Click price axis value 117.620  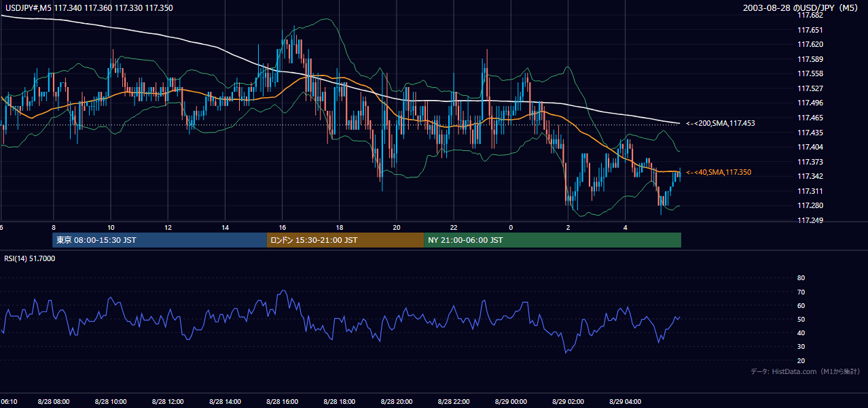tap(810, 44)
